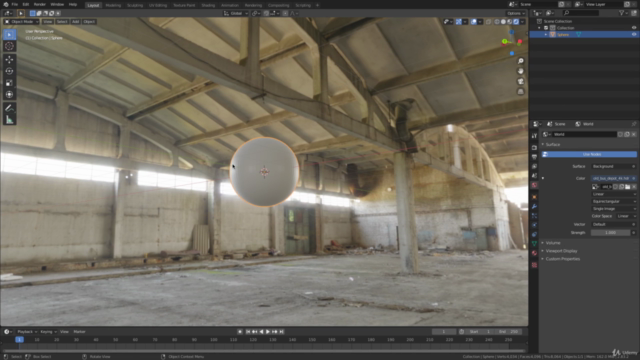Open the viewport Options dropdown
This screenshot has height=360, width=640.
coord(516,13)
